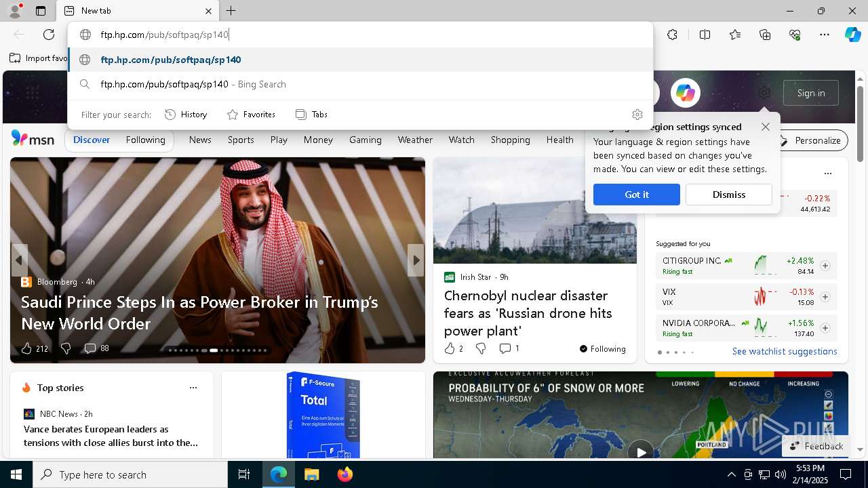The image size is (868, 488).
Task: Open Firefox from the taskbar
Action: [345, 474]
